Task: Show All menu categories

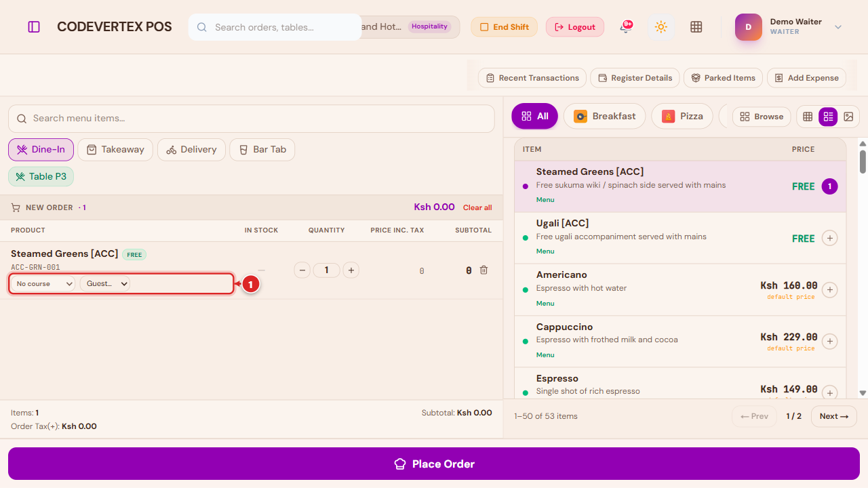Action: coord(534,116)
